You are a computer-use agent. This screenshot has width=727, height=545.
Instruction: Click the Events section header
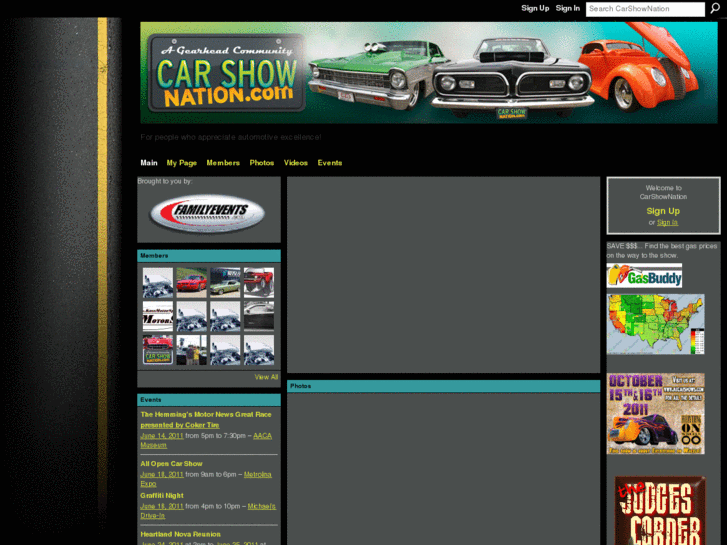click(209, 400)
